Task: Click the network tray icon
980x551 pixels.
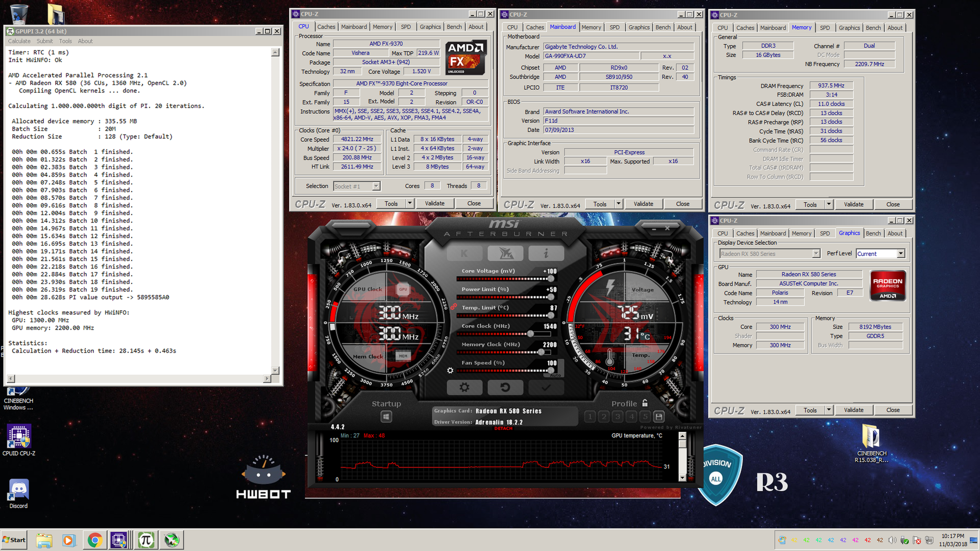Action: click(929, 540)
